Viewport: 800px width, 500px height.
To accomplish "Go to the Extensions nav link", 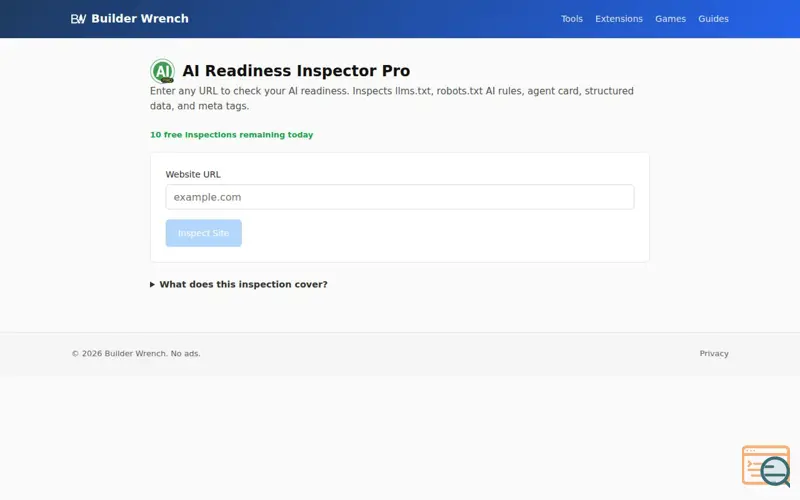I will 619,19.
